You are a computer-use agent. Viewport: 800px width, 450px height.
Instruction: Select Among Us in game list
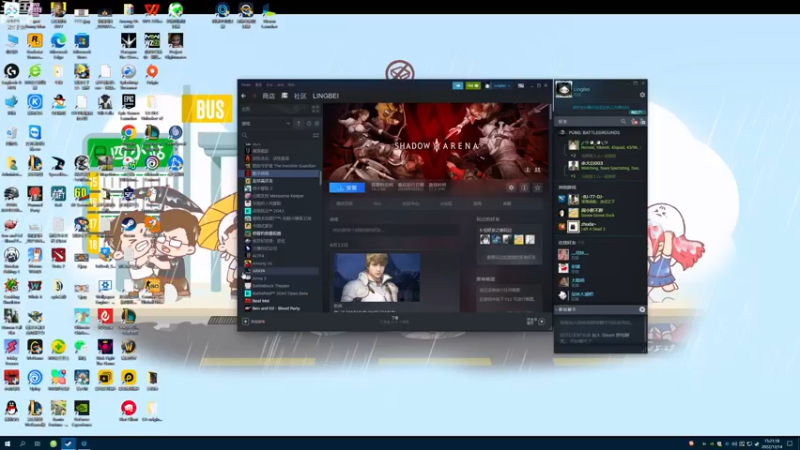point(280,263)
